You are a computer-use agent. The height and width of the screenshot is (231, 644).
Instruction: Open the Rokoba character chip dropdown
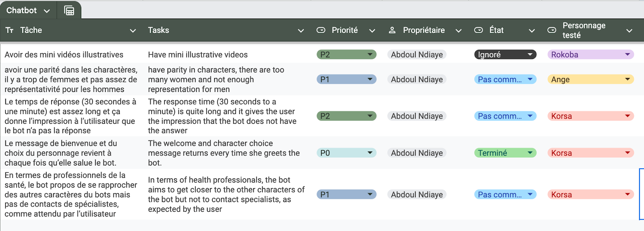coord(627,55)
